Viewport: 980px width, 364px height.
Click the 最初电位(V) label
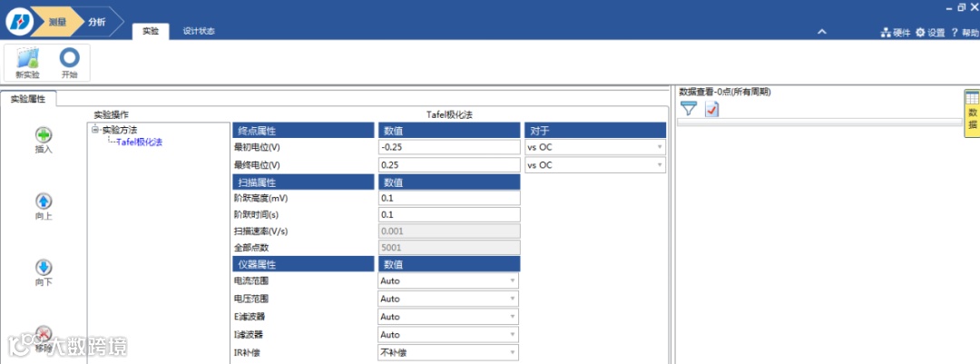(256, 148)
